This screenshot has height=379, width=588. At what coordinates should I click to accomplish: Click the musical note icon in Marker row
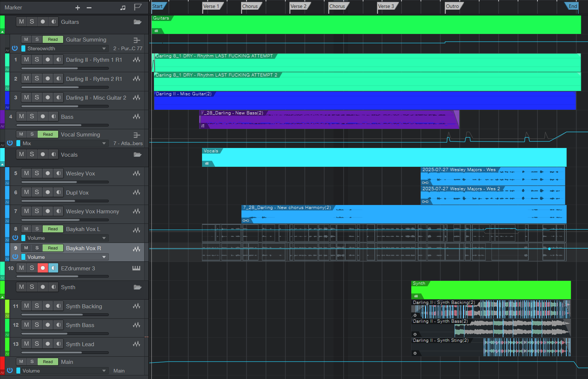[123, 8]
